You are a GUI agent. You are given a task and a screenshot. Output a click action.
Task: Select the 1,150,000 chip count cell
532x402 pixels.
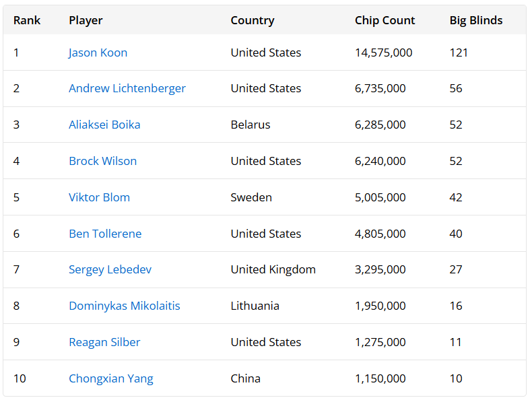point(380,378)
